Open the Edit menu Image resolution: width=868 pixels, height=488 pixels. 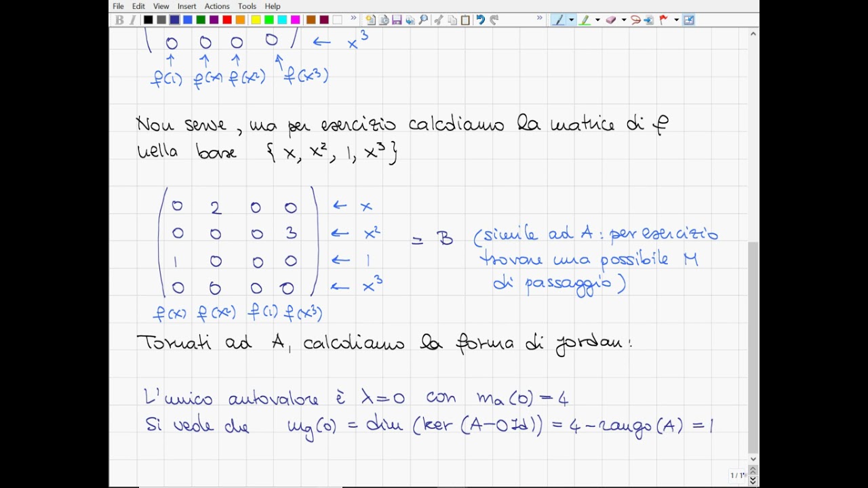(x=138, y=6)
